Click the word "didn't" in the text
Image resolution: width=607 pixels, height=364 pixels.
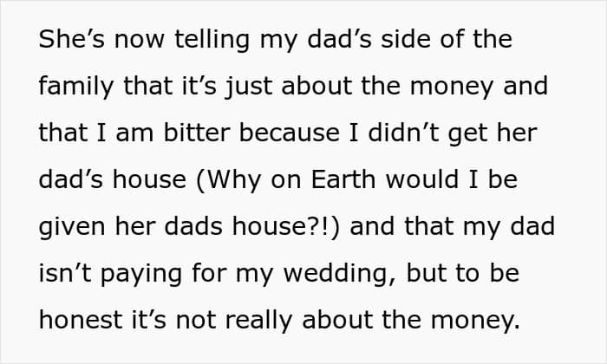coord(403,133)
